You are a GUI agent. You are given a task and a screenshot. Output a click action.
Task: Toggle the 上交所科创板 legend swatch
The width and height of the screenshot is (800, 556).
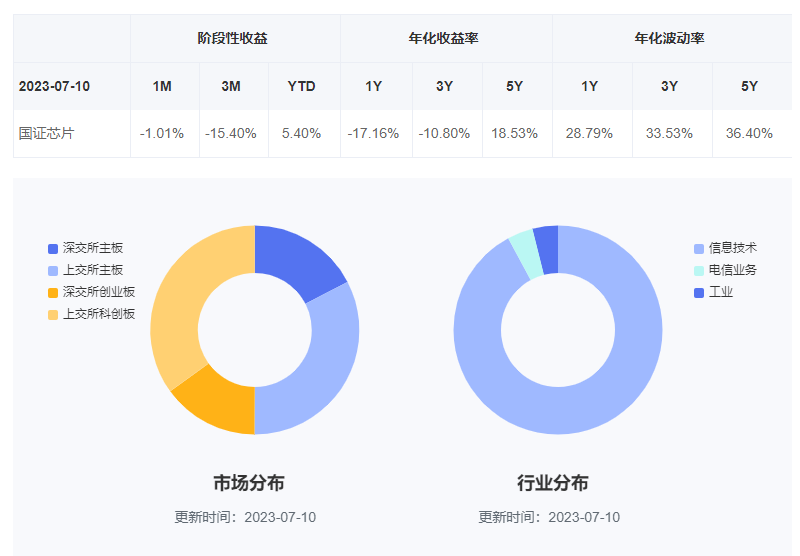(53, 315)
